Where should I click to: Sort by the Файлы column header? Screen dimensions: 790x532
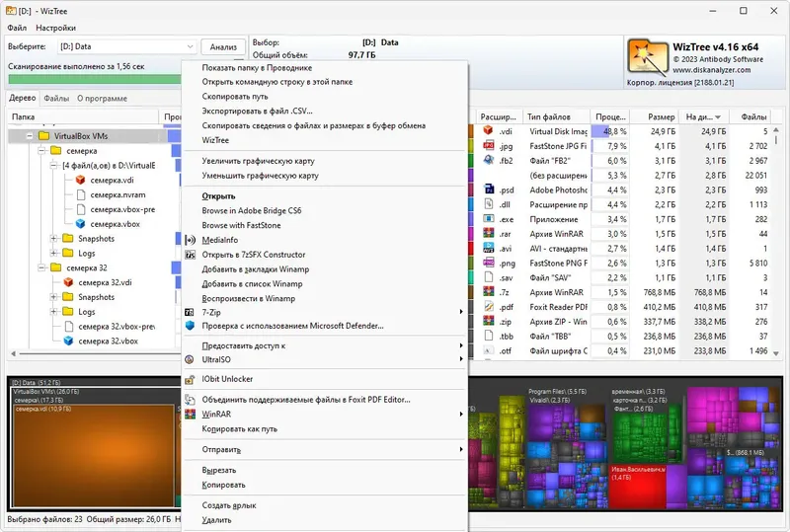[x=750, y=116]
